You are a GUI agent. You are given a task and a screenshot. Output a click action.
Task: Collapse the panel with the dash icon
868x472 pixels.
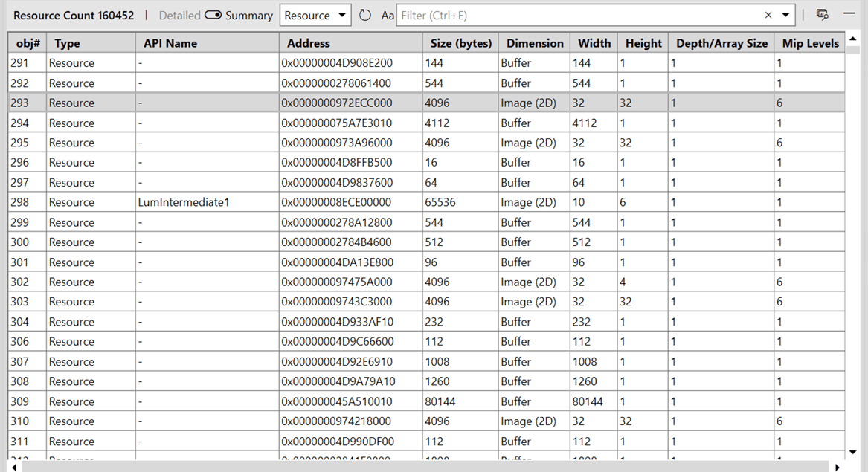(x=849, y=13)
